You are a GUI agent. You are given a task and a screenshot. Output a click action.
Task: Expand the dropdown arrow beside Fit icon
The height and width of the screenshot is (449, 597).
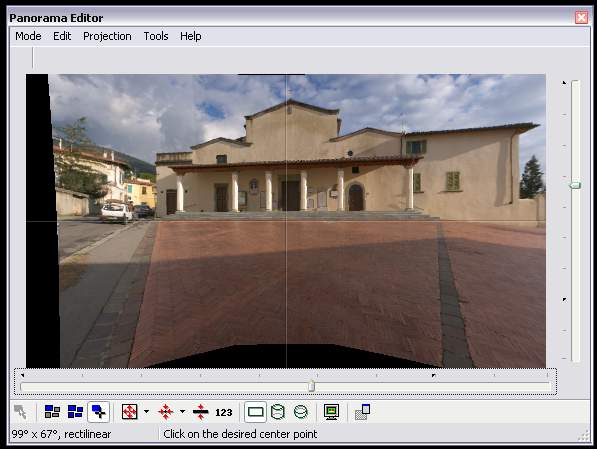[x=146, y=412]
